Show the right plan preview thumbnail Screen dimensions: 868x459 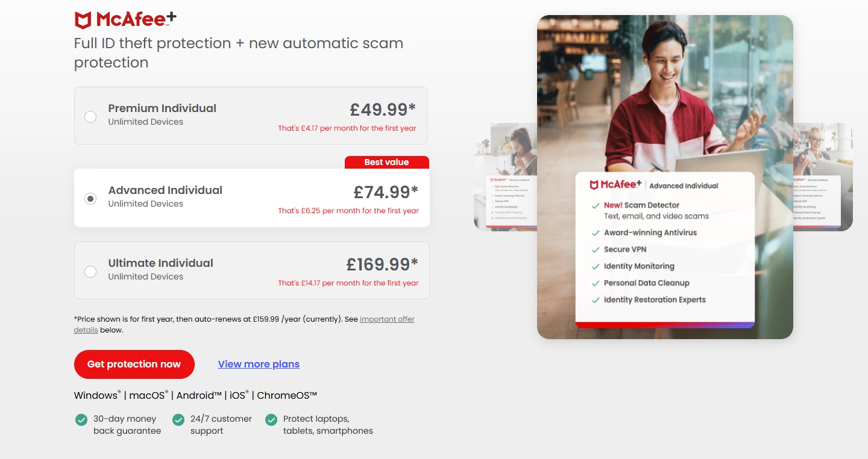pos(823,177)
